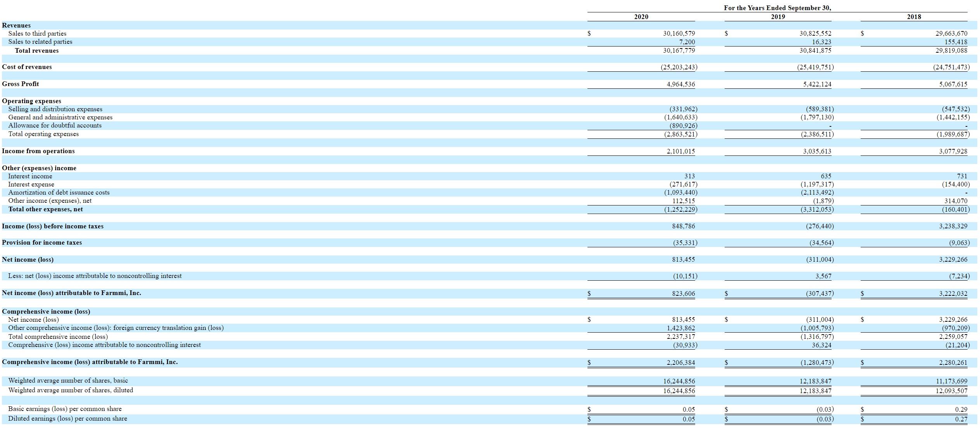Click 'Amortization of debt issuance costs' label
The height and width of the screenshot is (428, 980).
59,192
